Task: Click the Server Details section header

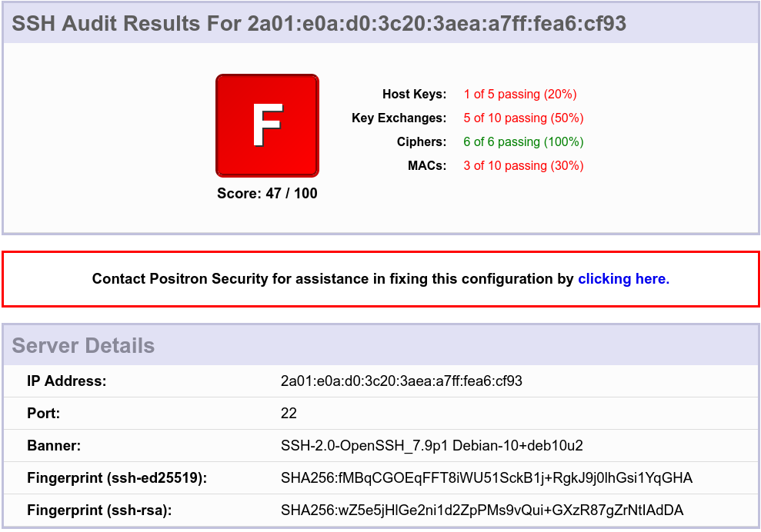Action: tap(83, 346)
